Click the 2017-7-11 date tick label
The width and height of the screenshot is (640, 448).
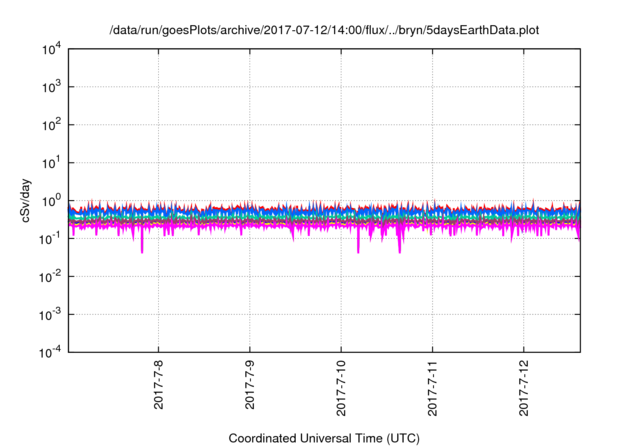click(x=433, y=388)
